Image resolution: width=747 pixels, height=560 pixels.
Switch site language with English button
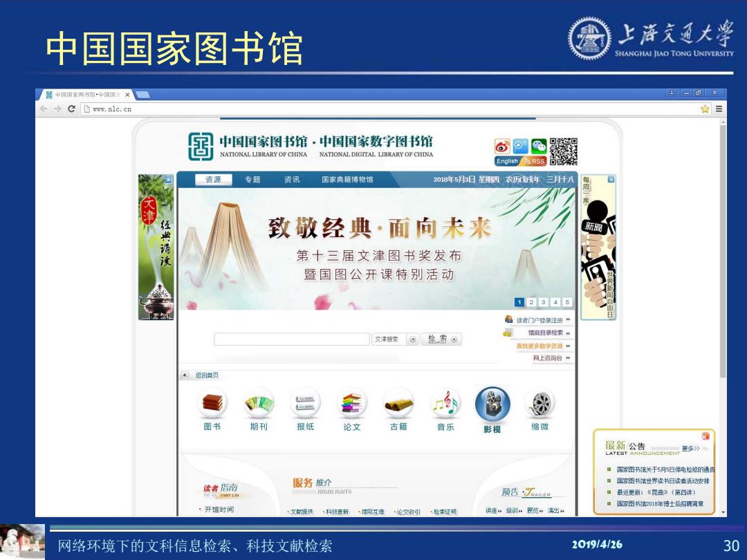pyautogui.click(x=507, y=161)
